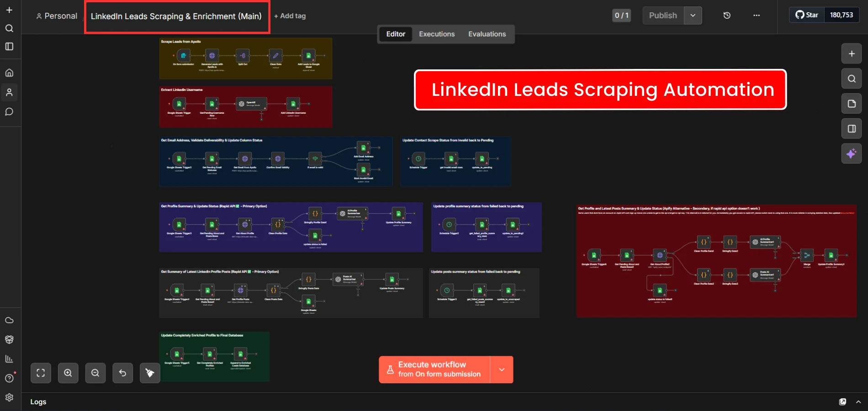Expand the Publish dropdown arrow
Image resolution: width=868 pixels, height=411 pixels.
(x=693, y=16)
